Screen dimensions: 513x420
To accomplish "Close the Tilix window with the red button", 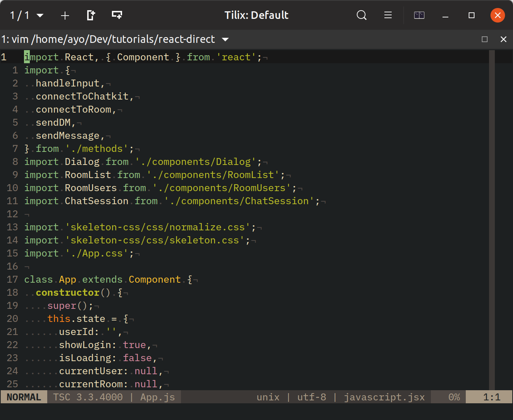I will tap(497, 15).
